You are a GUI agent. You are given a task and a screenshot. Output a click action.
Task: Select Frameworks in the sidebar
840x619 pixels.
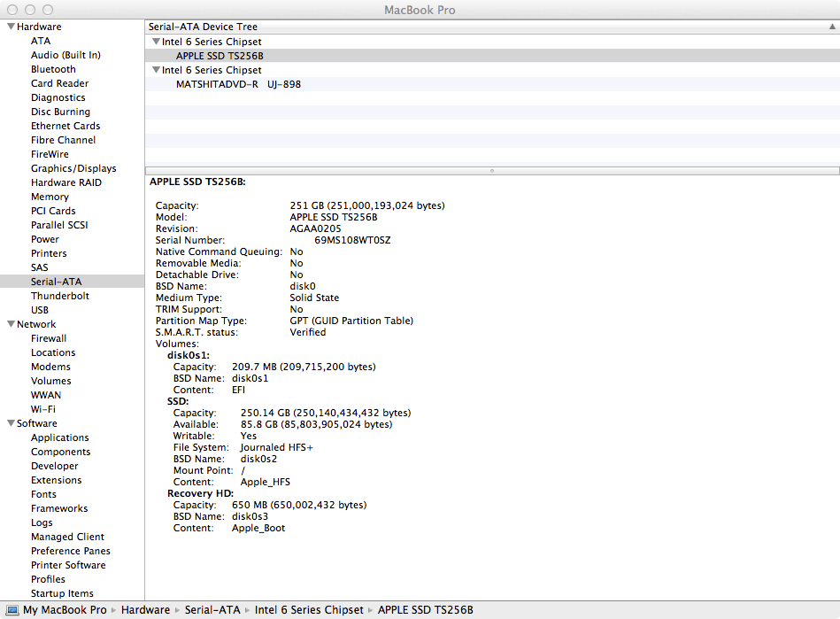click(59, 508)
